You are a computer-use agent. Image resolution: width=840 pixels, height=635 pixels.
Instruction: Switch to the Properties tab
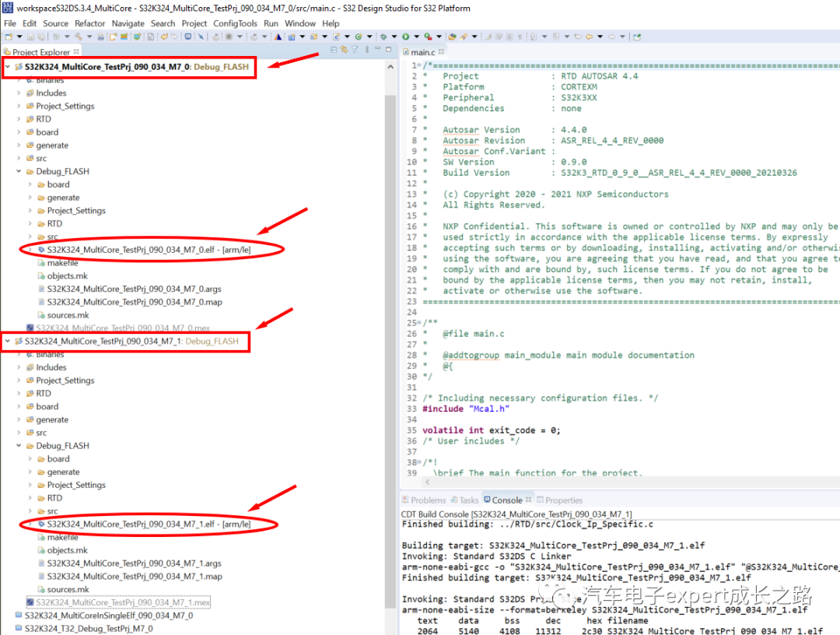click(x=560, y=500)
